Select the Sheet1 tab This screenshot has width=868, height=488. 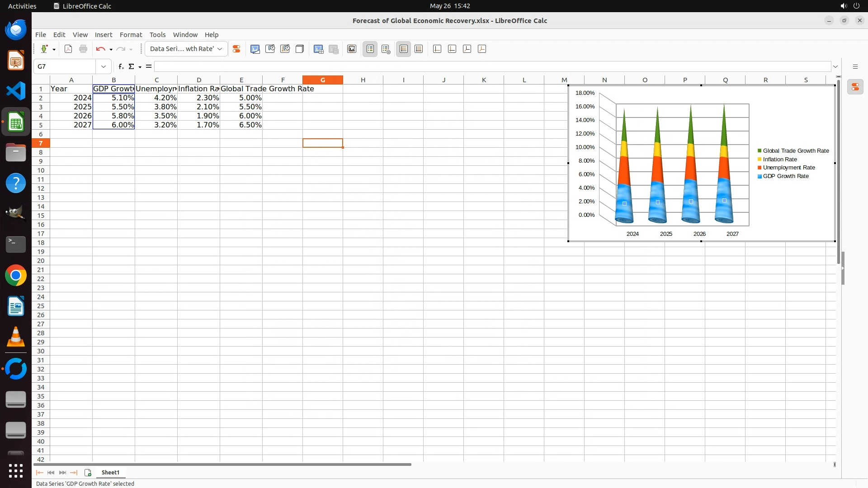[110, 472]
